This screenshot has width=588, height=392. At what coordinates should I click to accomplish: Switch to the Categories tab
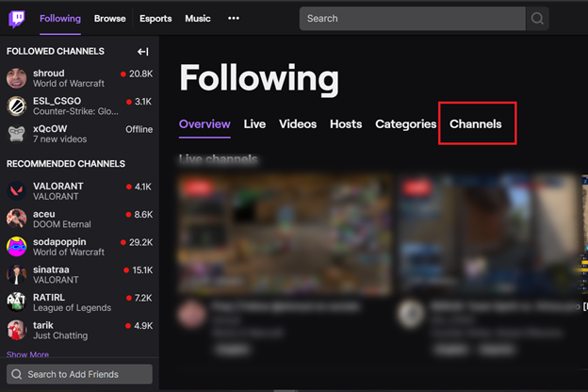pos(406,124)
